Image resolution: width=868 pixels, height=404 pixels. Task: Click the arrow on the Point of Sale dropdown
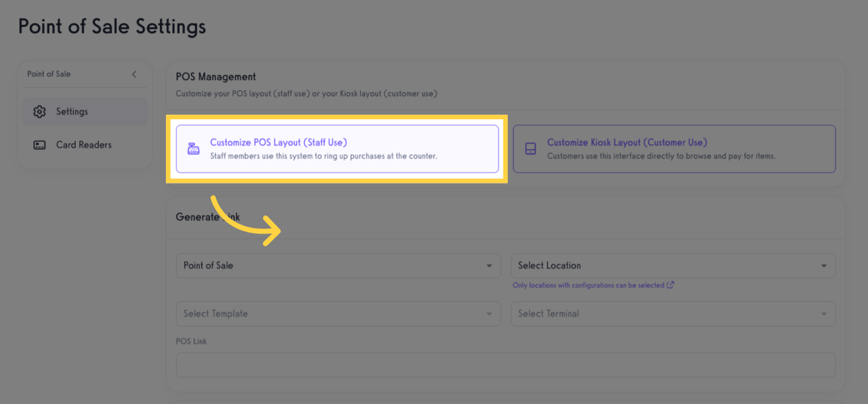pyautogui.click(x=489, y=266)
